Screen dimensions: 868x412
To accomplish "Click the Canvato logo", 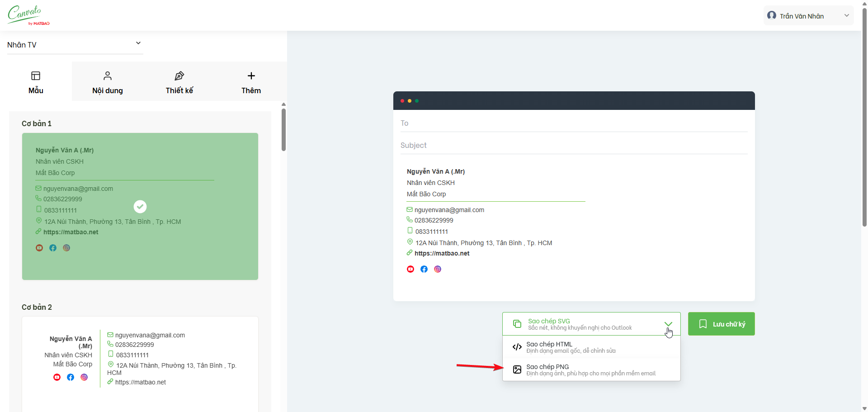I will pos(28,15).
